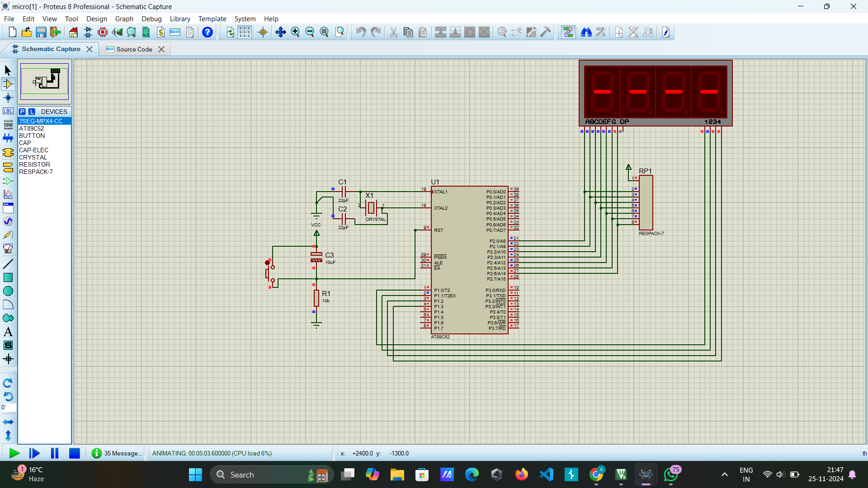Select the Wire Label mode tool
The height and width of the screenshot is (488, 868).
click(x=8, y=111)
